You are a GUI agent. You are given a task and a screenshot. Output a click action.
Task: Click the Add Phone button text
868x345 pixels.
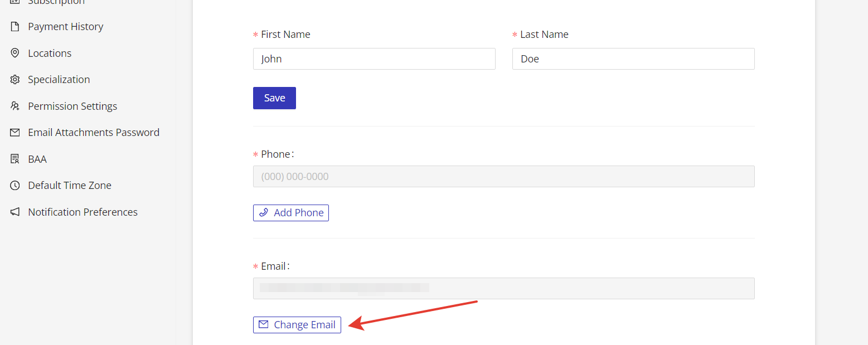tap(299, 213)
